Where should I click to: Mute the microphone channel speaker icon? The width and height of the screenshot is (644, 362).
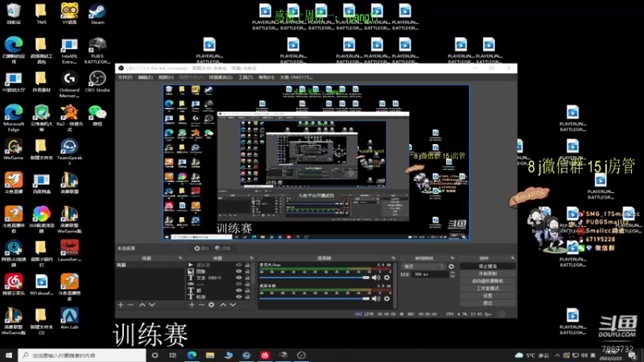tap(376, 278)
